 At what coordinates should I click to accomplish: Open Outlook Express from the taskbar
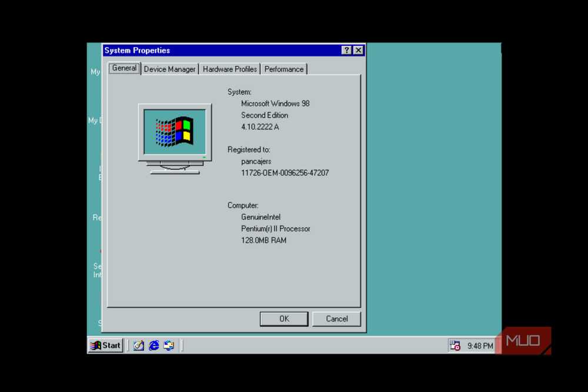point(138,346)
